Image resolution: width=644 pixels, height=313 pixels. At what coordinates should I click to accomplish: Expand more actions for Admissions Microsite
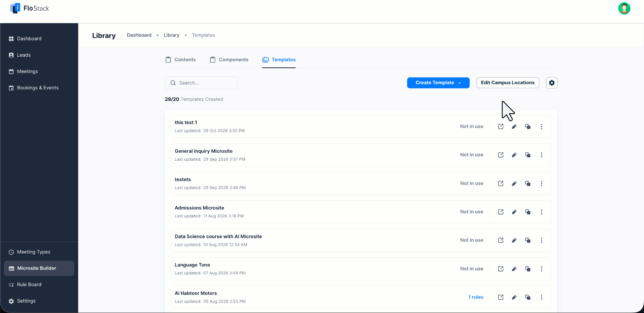click(x=541, y=212)
